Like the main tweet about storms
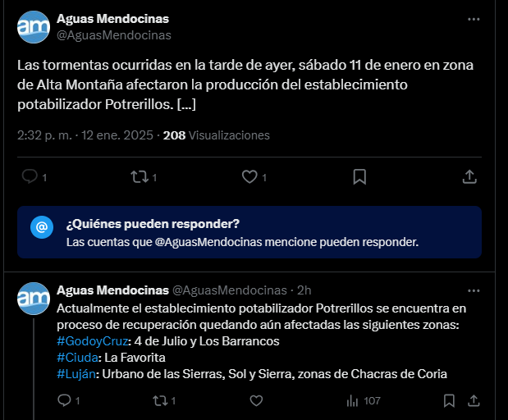Screen dimensions: 508x420 click(x=249, y=176)
